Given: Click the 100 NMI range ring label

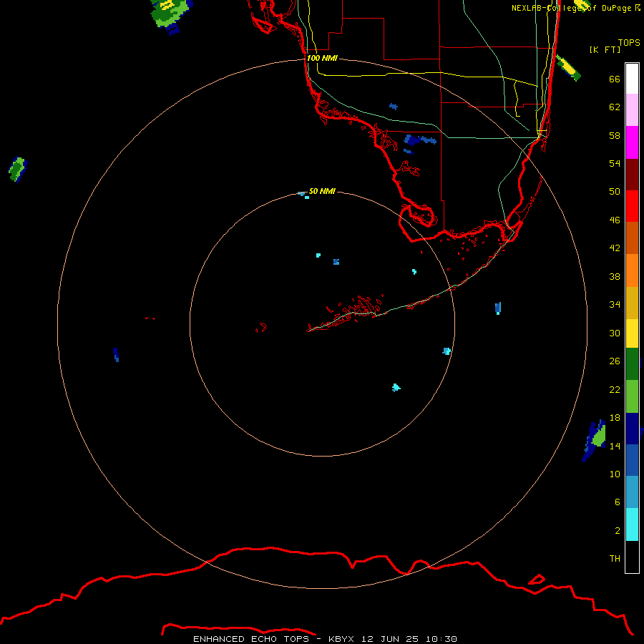Looking at the screenshot, I should pyautogui.click(x=322, y=58).
